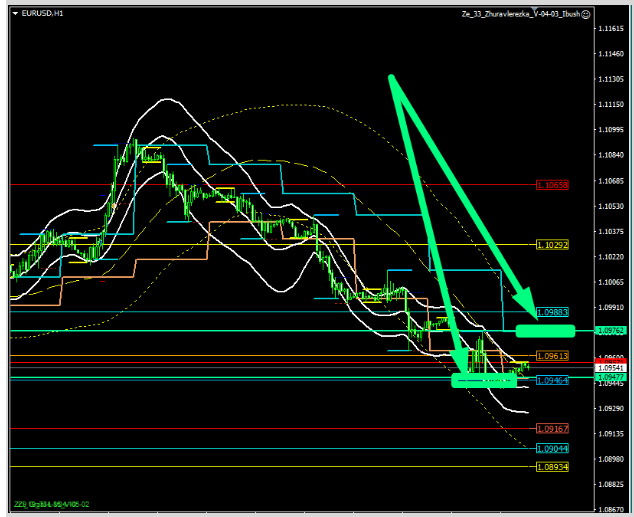
Task: Select the yellow 1.10292 level label
Action: 552,244
